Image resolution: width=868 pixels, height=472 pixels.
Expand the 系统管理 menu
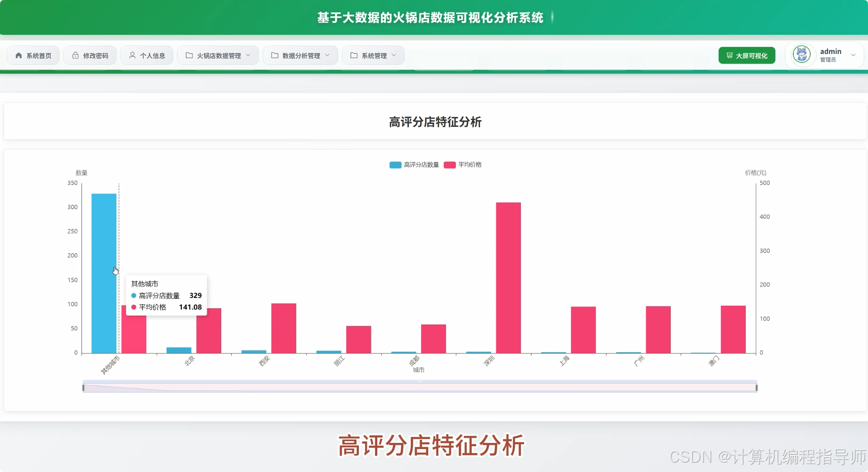(373, 55)
